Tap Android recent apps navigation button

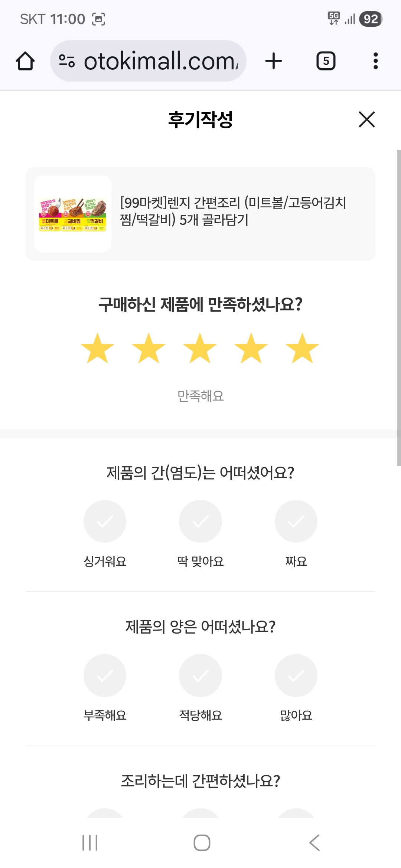coord(90,843)
